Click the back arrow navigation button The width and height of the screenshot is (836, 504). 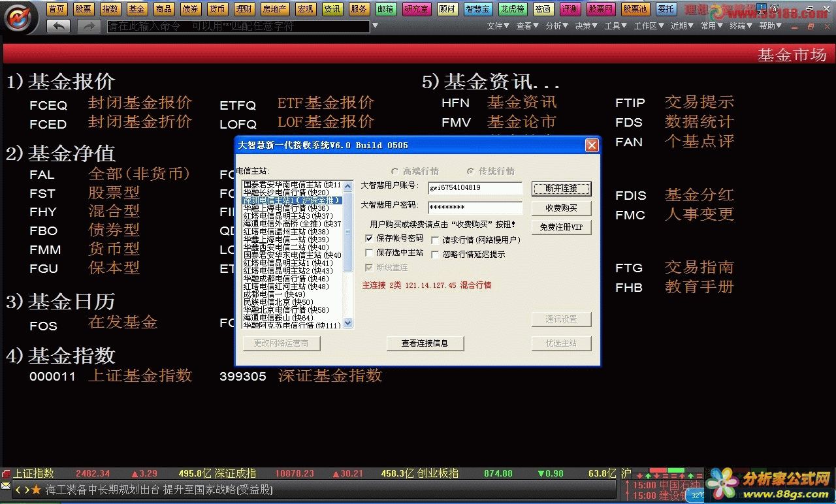tap(58, 26)
